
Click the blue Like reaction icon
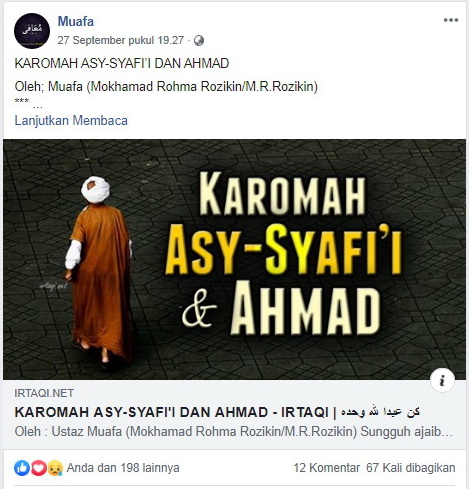pyautogui.click(x=22, y=468)
